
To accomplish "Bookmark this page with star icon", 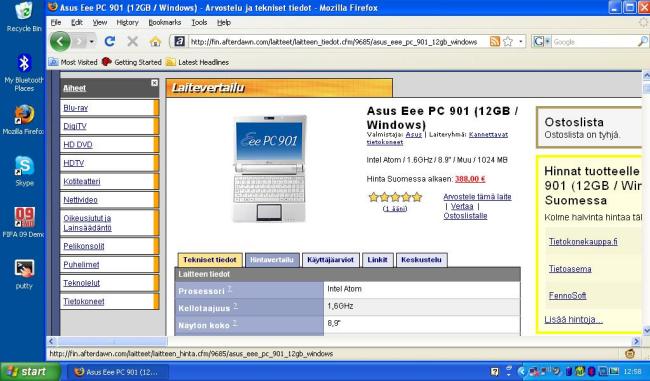I will tap(508, 41).
